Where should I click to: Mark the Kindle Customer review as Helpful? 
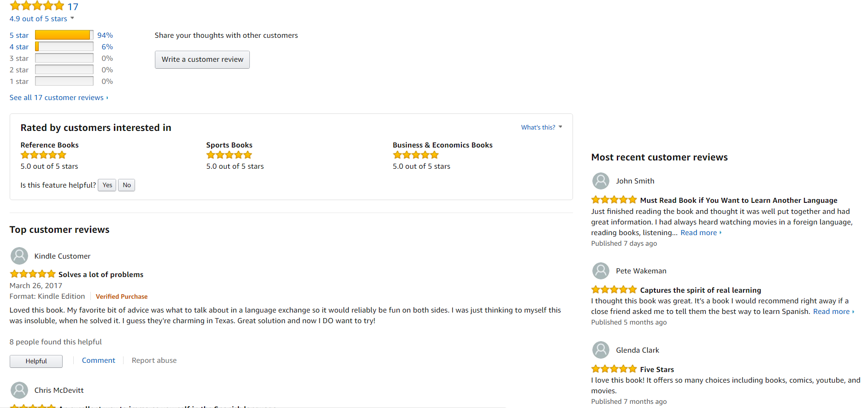click(36, 361)
